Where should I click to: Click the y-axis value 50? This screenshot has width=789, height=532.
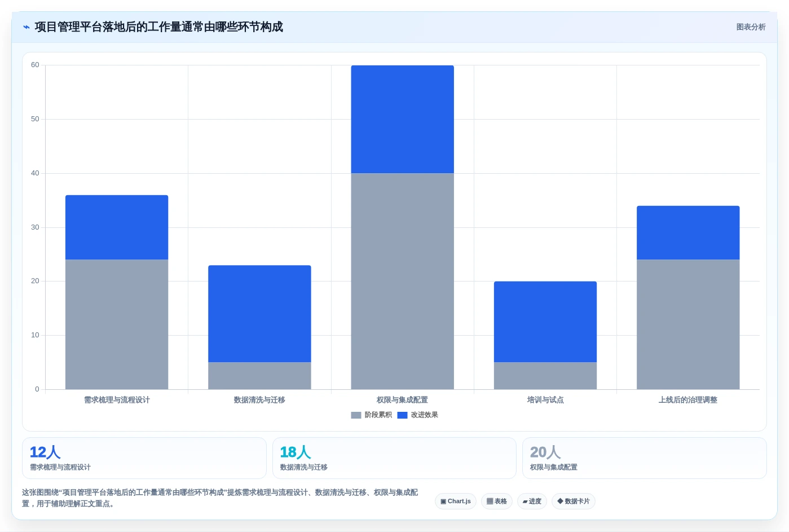coord(35,119)
